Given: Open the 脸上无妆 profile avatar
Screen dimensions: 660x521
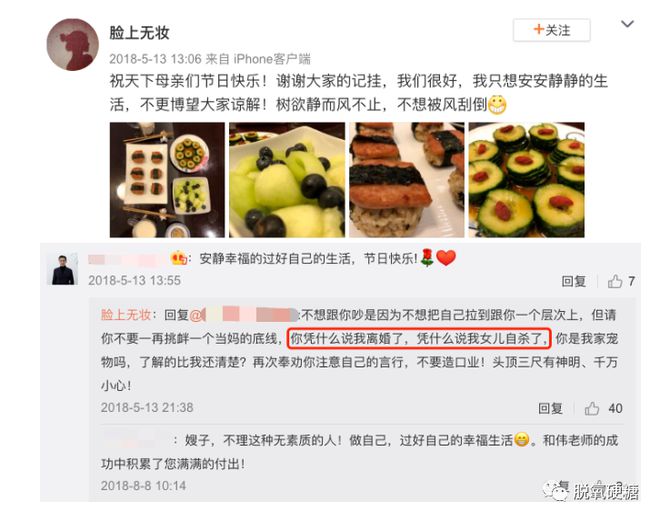Looking at the screenshot, I should pyautogui.click(x=72, y=44).
